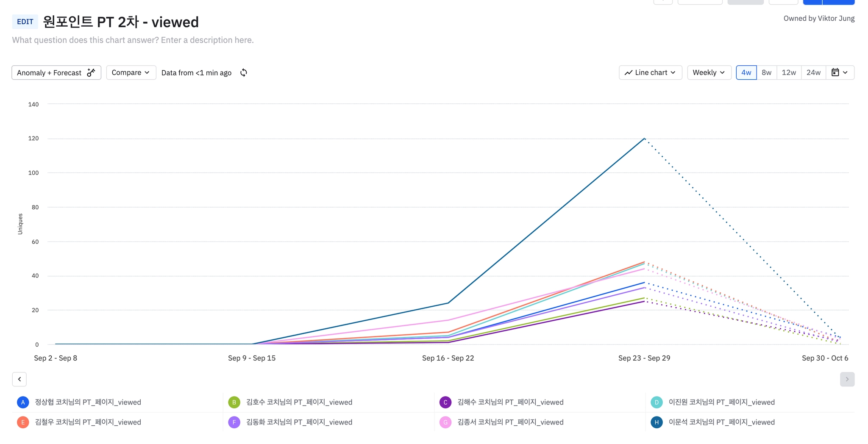Click series F 김동화 legend circle
868x444 pixels.
234,422
